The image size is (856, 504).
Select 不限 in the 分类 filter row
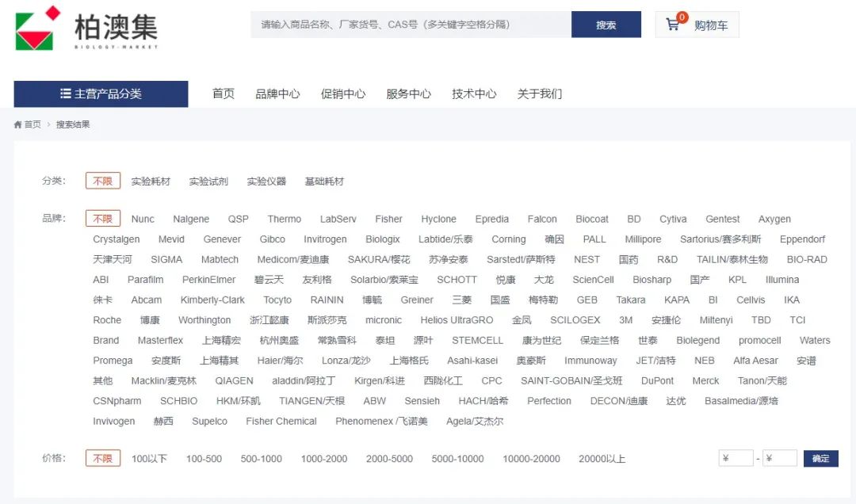click(103, 181)
